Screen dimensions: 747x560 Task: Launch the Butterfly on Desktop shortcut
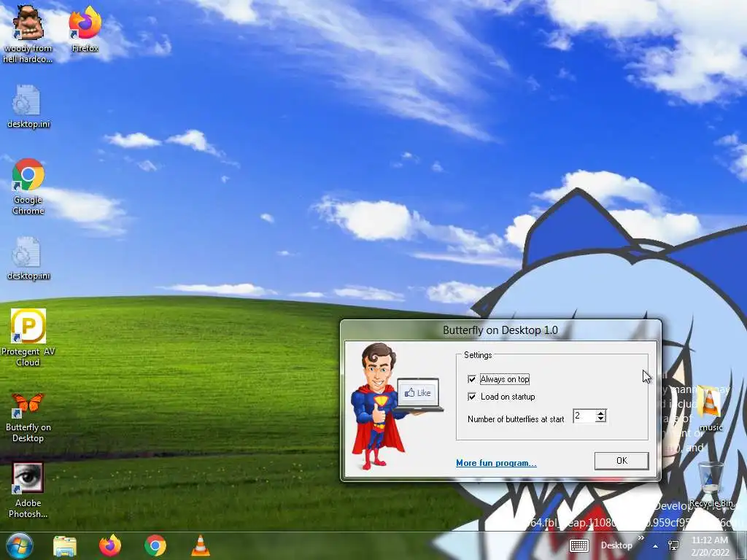(x=28, y=418)
